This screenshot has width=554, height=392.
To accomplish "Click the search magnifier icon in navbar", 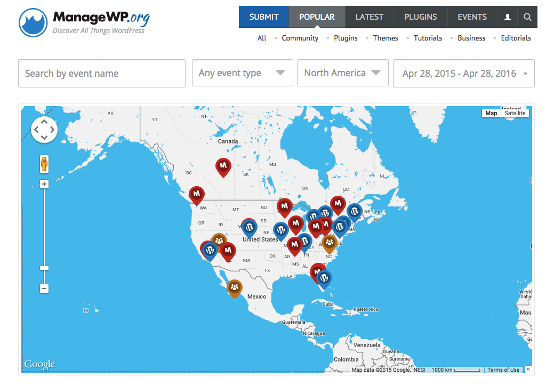I will [527, 17].
